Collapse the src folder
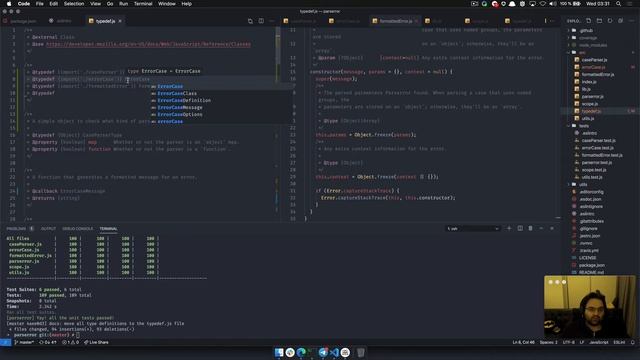This screenshot has width=640, height=360. (x=582, y=53)
